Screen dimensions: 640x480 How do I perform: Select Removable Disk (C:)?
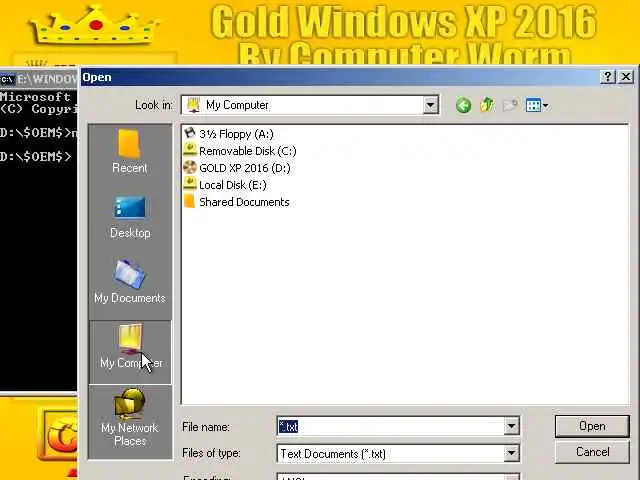click(x=240, y=151)
